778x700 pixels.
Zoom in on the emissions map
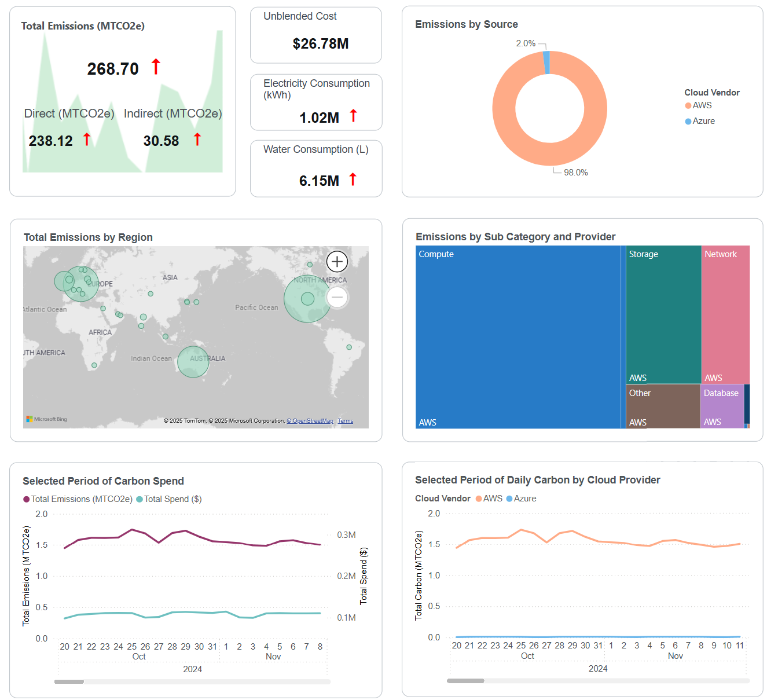tap(337, 262)
